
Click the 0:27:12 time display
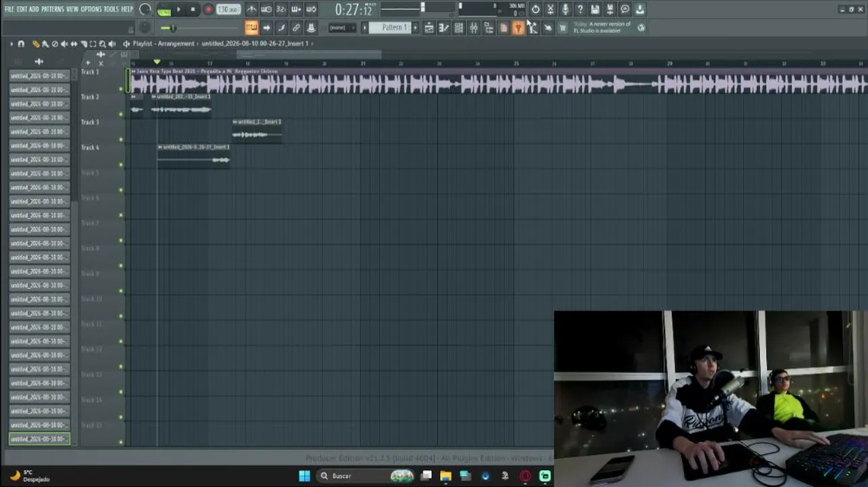[x=354, y=10]
